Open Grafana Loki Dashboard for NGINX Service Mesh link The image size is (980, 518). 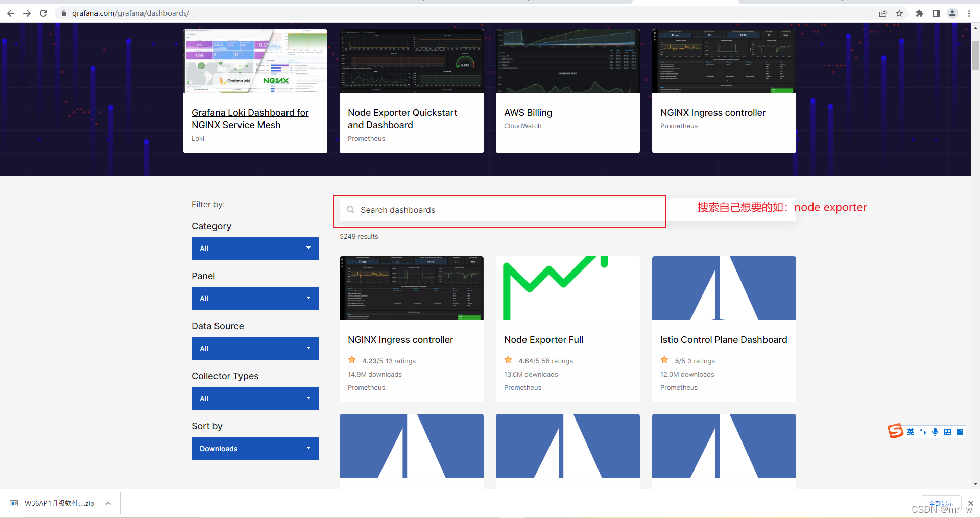250,119
